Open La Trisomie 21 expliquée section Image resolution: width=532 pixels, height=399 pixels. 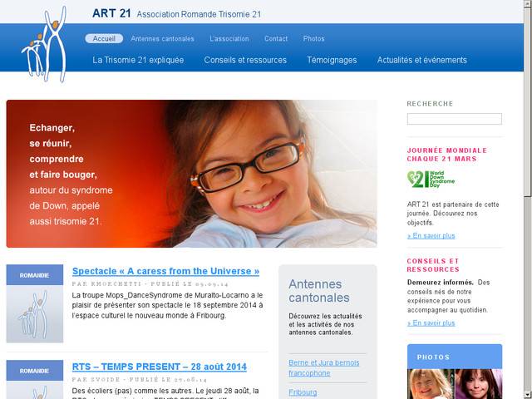tap(138, 60)
